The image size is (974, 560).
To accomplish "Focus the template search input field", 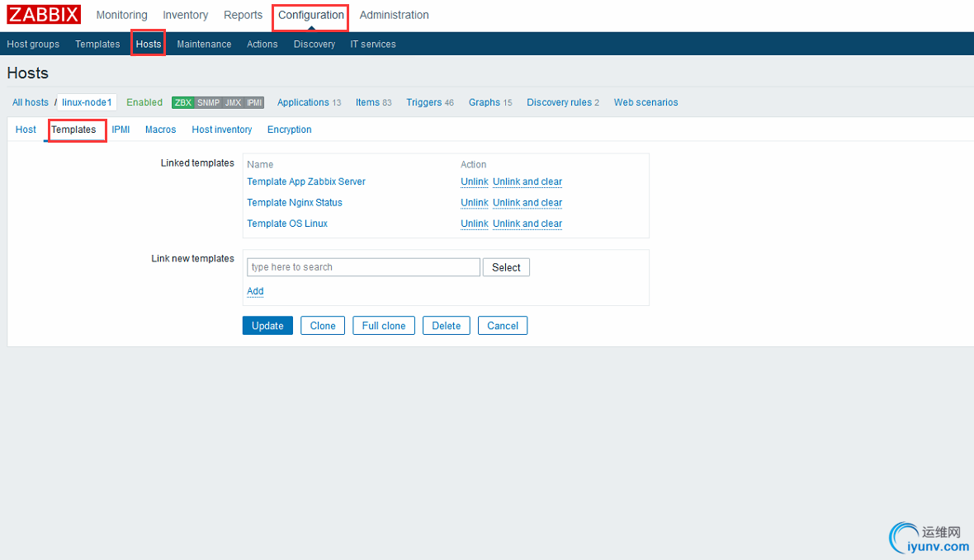I will (x=363, y=267).
